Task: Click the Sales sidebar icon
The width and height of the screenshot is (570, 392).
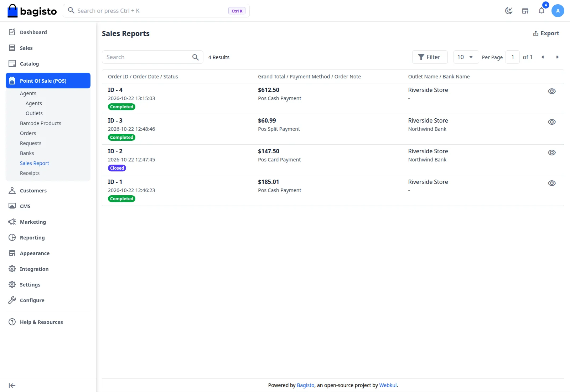Action: 12,48
